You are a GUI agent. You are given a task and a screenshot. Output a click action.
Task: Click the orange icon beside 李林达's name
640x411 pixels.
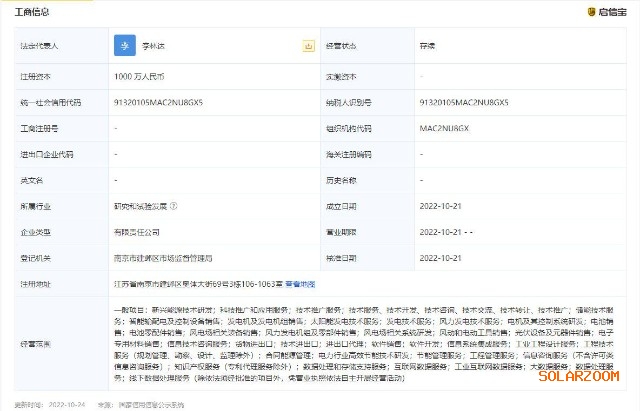308,46
